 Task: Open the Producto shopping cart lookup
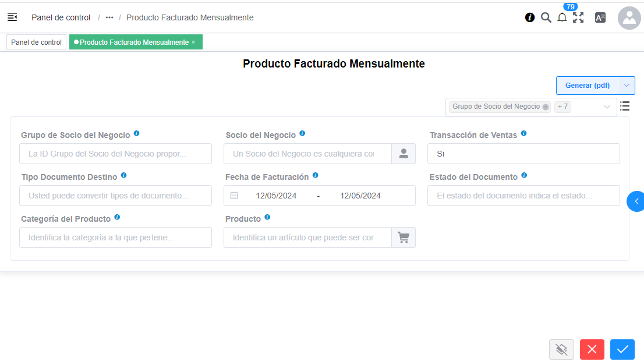click(x=404, y=237)
